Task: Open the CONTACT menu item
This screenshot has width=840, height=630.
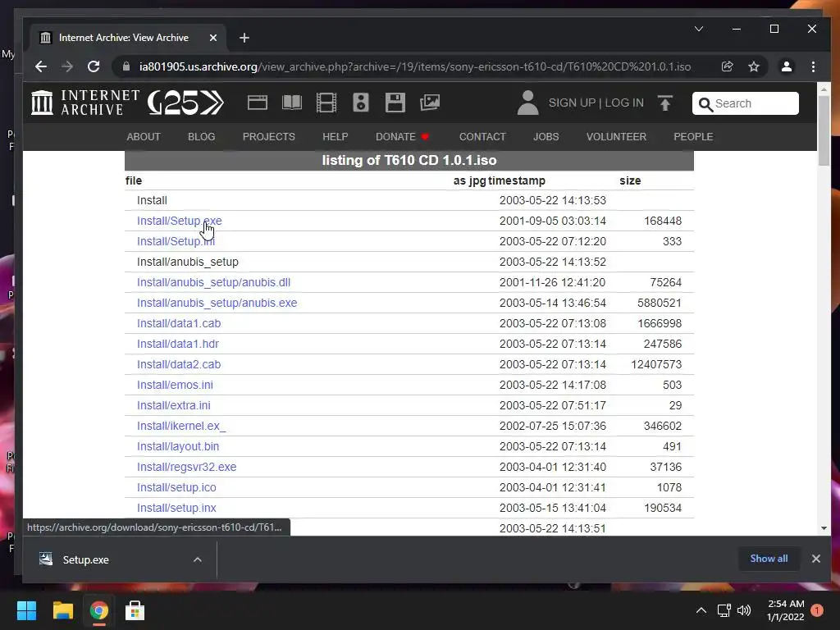Action: 482,137
